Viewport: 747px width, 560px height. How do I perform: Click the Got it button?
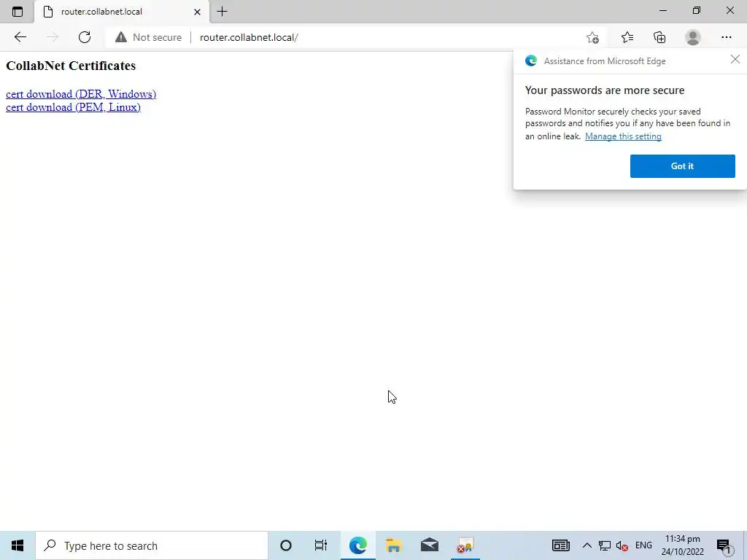pyautogui.click(x=682, y=166)
